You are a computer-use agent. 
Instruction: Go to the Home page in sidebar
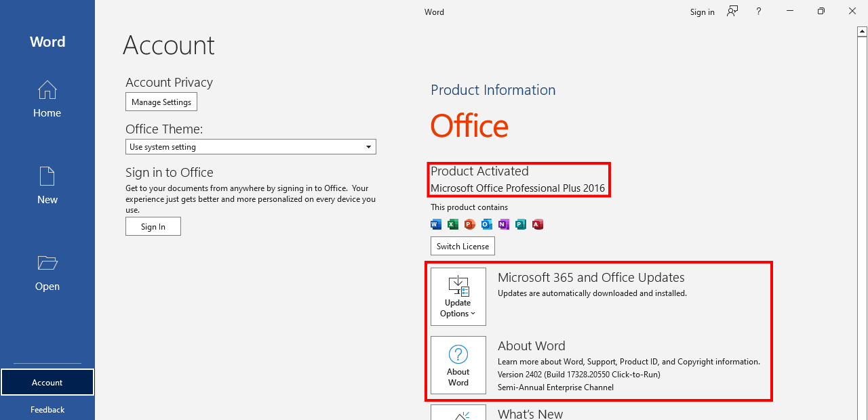(x=47, y=99)
